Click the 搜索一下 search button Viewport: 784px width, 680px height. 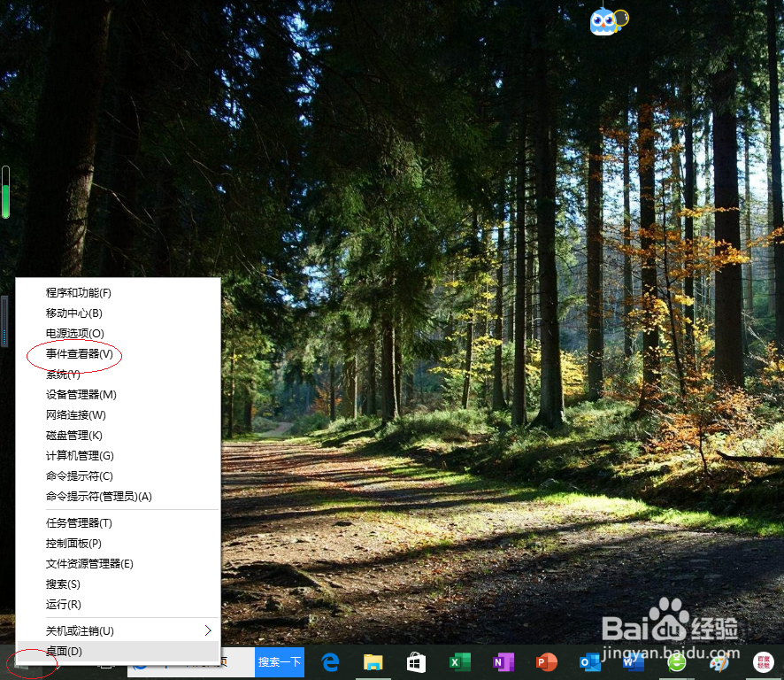(279, 661)
